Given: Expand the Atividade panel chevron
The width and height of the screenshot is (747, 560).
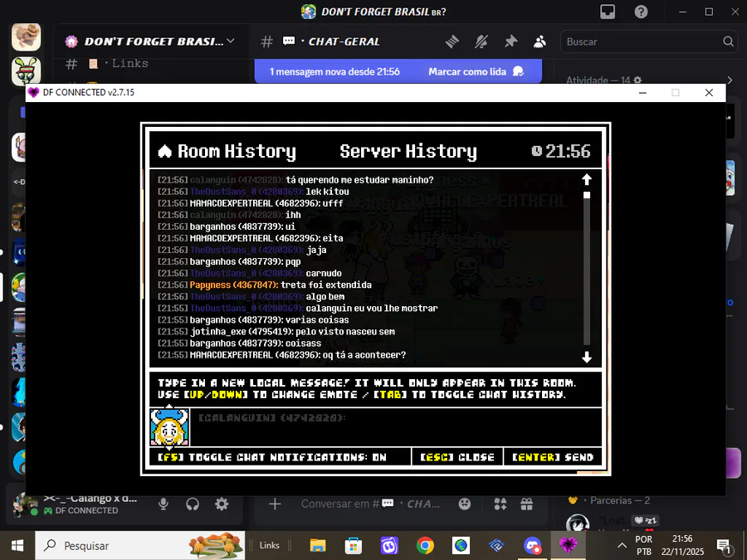Looking at the screenshot, I should pos(730,80).
